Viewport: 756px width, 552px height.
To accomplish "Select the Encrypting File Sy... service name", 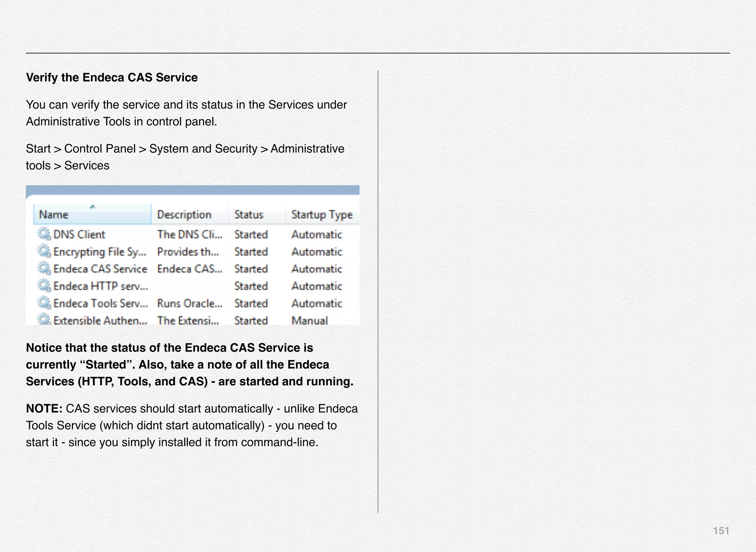I will pos(100,252).
